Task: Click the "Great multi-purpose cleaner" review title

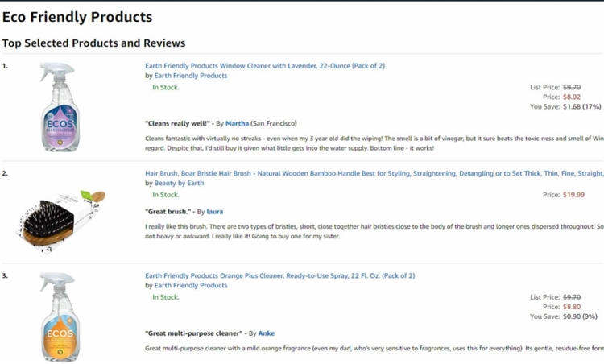Action: [194, 333]
